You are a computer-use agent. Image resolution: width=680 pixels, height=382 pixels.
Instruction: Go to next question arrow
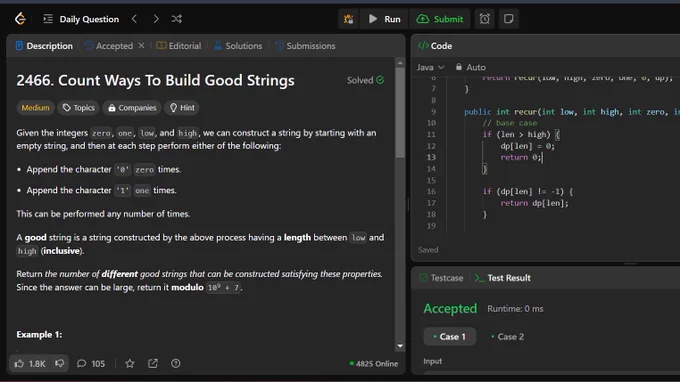(x=156, y=19)
